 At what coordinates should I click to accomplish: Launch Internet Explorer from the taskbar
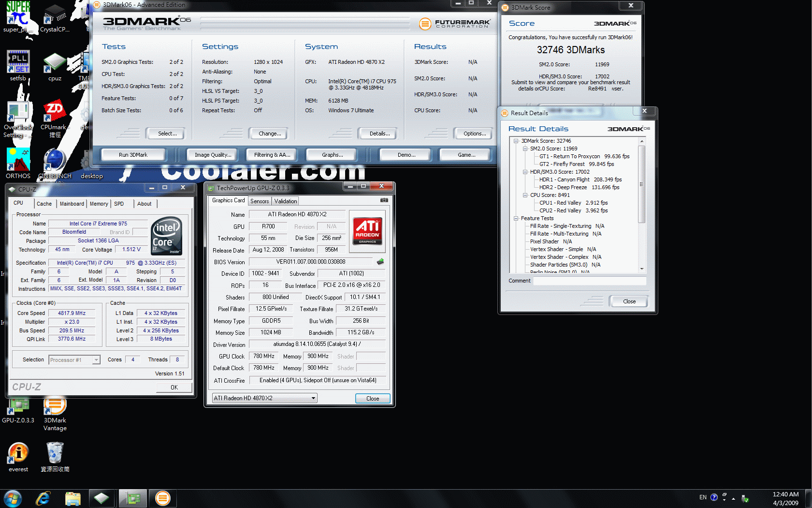click(x=43, y=498)
